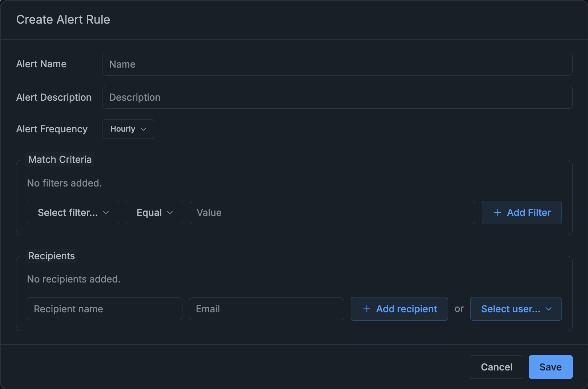588x389 pixels.
Task: Click the Add recipient button
Action: 399,309
